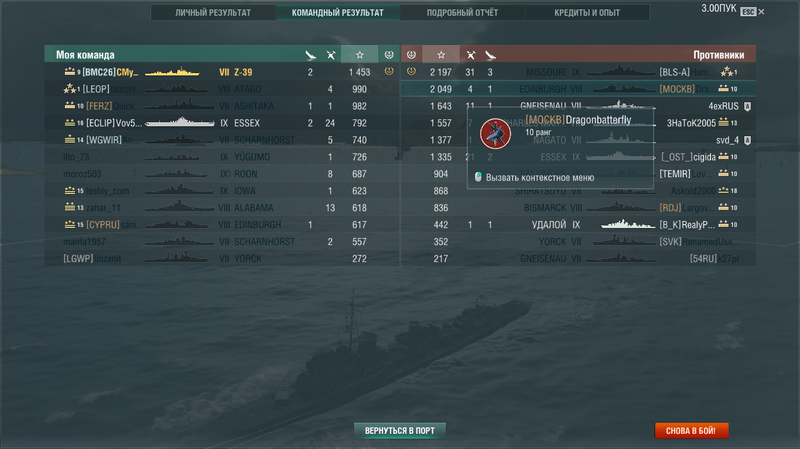Open the Кредиты и опыт tab

pyautogui.click(x=587, y=13)
